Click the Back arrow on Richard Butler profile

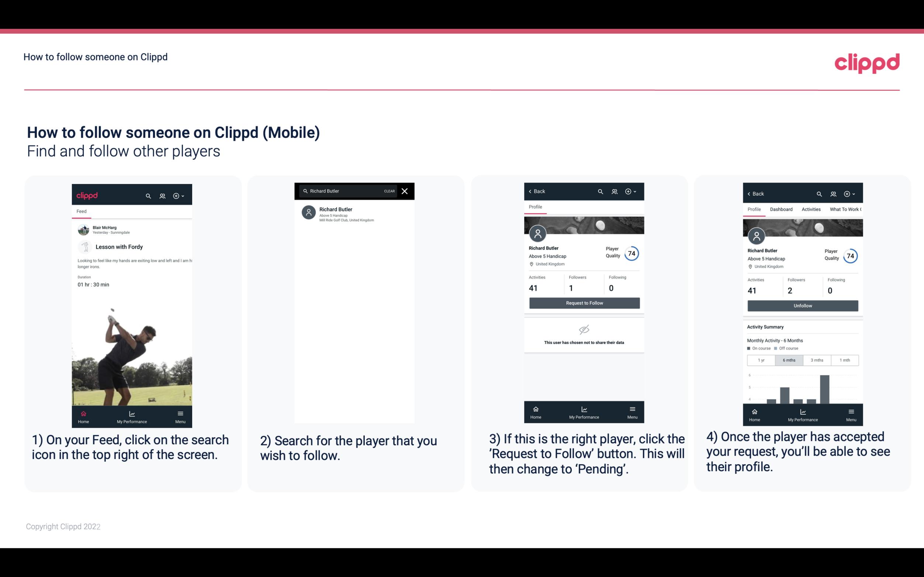click(x=535, y=191)
